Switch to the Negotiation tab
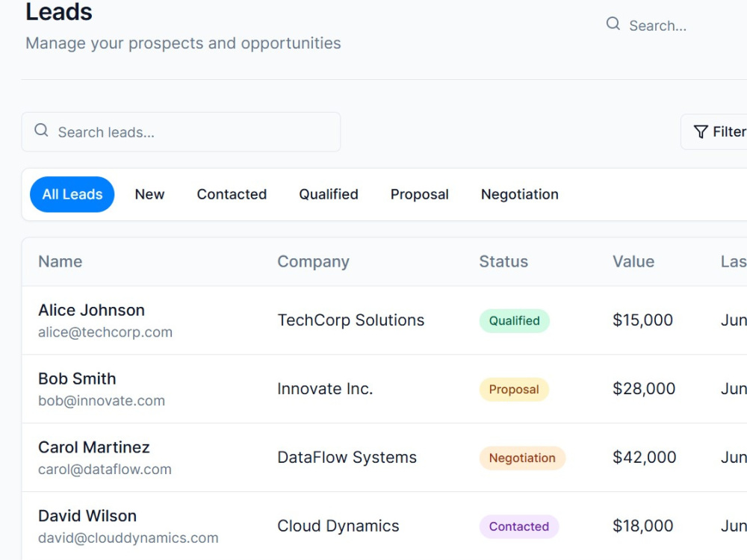 pos(519,194)
